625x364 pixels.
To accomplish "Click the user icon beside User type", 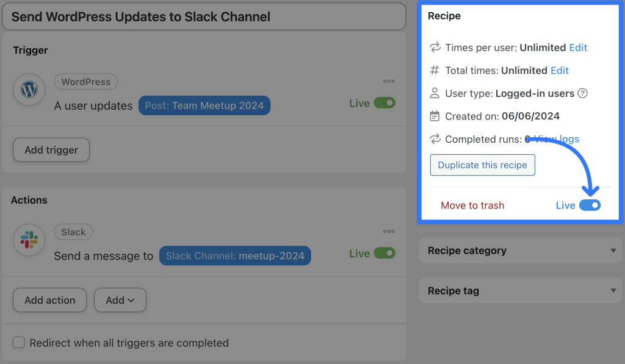I will click(x=435, y=93).
